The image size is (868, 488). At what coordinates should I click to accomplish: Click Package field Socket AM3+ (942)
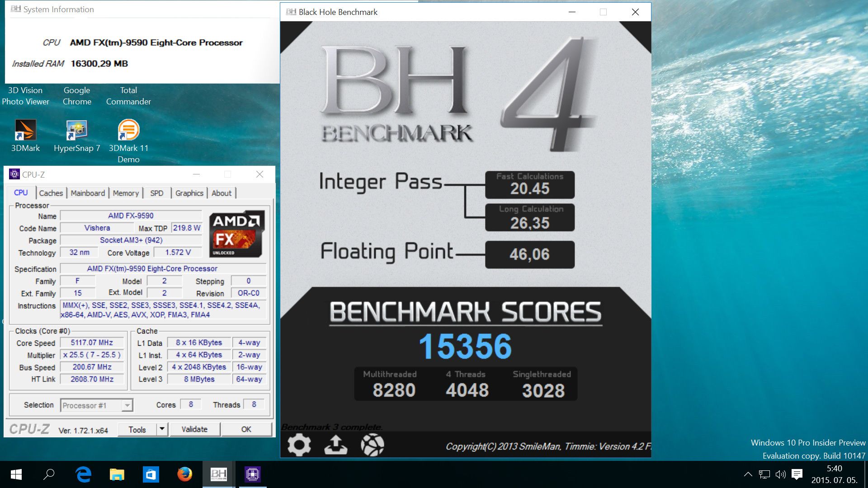click(131, 240)
